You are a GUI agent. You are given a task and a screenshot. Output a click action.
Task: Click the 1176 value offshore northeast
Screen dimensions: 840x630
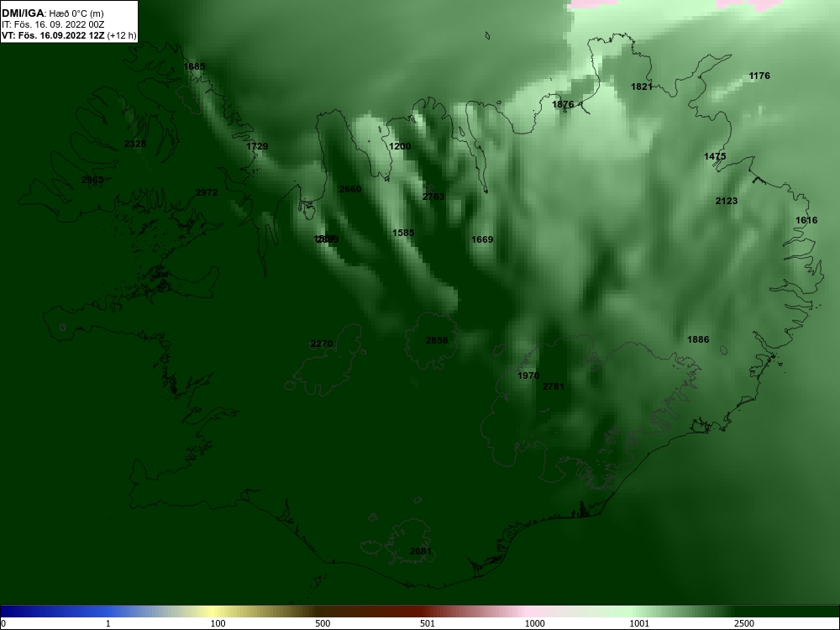click(759, 76)
